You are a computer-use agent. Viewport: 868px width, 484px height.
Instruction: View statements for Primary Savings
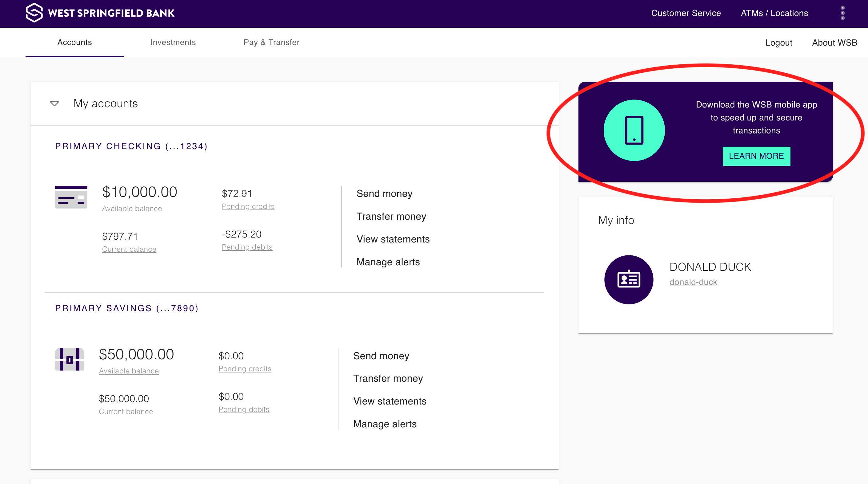(389, 401)
